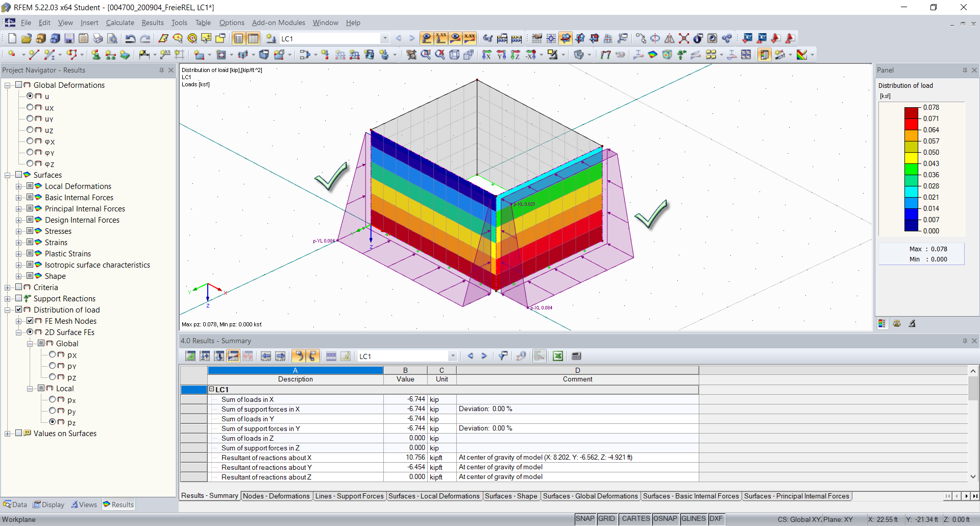Screen dimensions: 980x526
Task: Activate the Zoom by Window tool
Action: tap(426, 55)
